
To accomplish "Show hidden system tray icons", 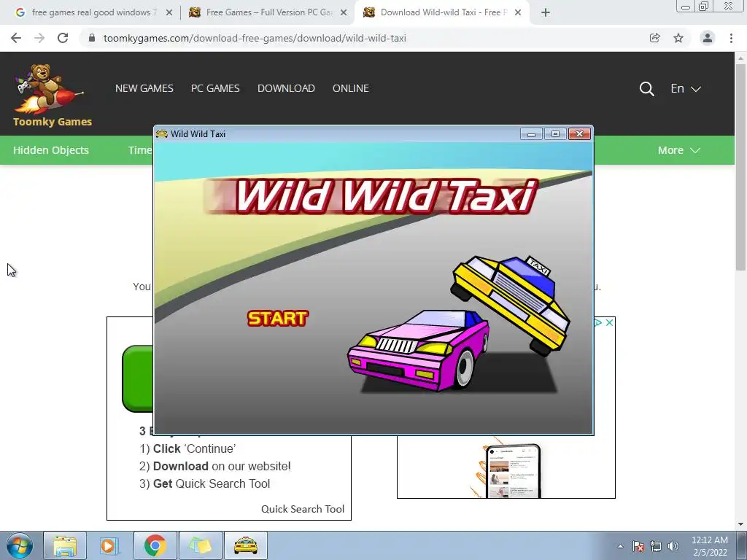I will tap(620, 546).
